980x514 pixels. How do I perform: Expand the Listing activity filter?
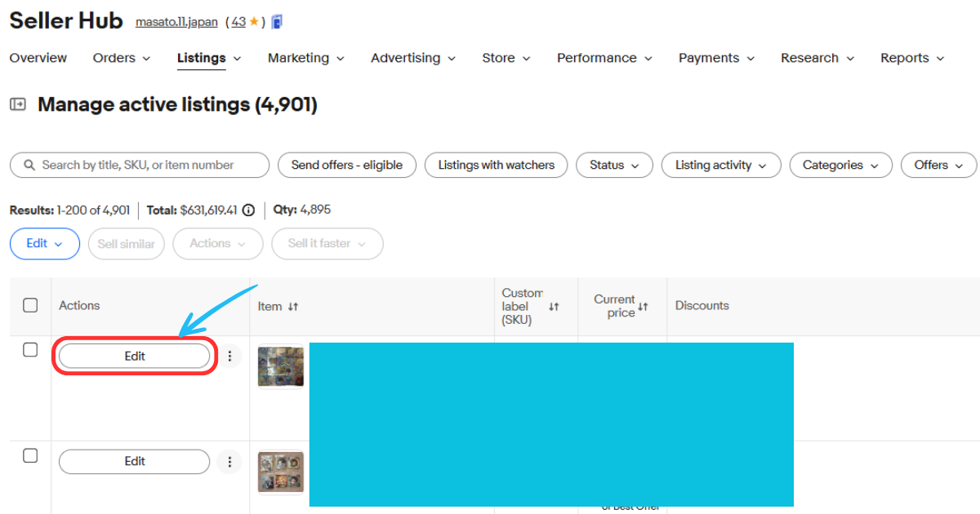click(721, 165)
